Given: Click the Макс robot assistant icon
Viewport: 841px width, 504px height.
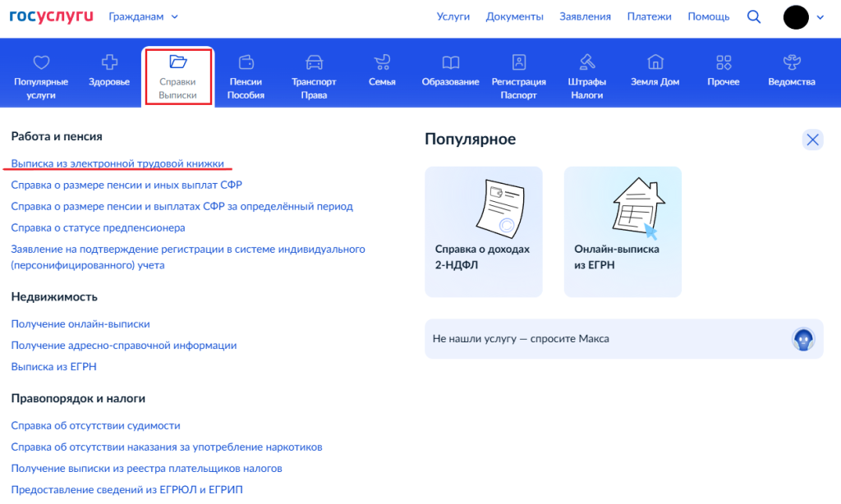Looking at the screenshot, I should coord(803,339).
